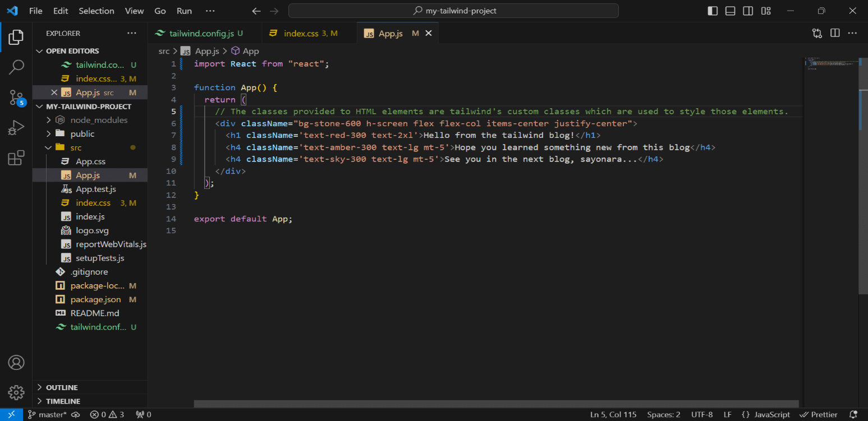Open the Extensions view
Viewport: 868px width, 421px height.
pyautogui.click(x=16, y=159)
